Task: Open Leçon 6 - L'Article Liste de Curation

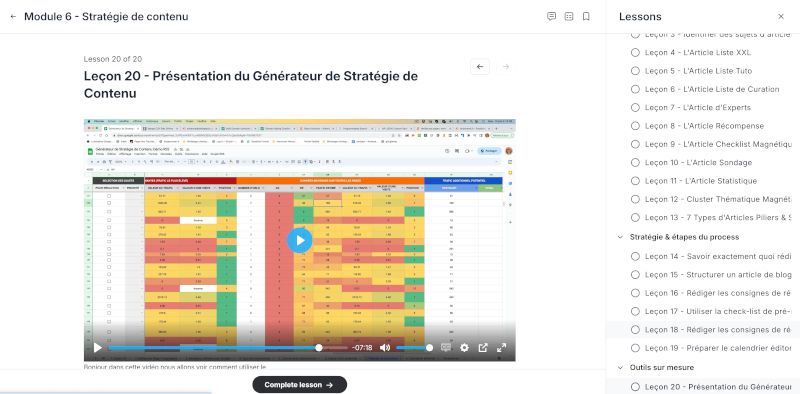Action: pos(712,89)
